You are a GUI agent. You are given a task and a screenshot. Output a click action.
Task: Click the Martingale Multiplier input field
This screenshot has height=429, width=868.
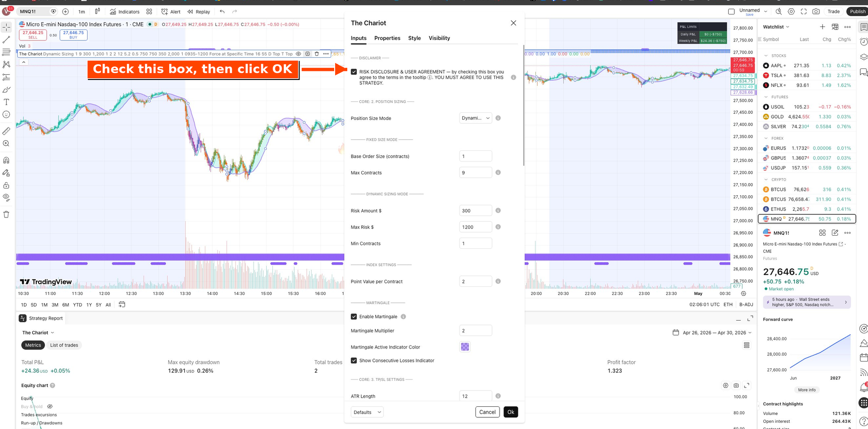point(475,331)
